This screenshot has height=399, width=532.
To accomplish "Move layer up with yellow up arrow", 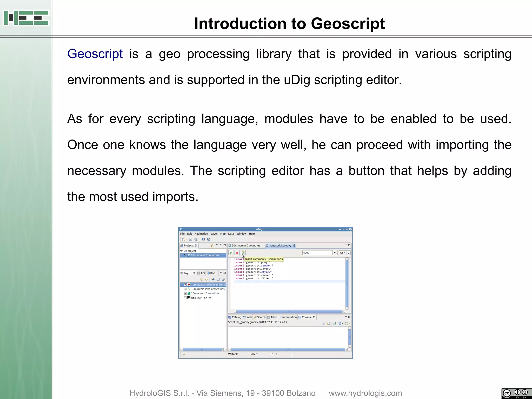I will click(201, 280).
